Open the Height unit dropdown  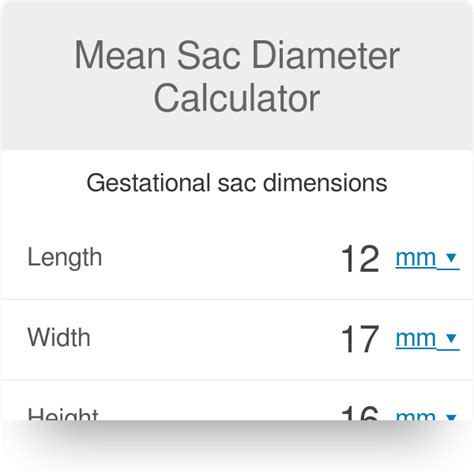pyautogui.click(x=428, y=415)
